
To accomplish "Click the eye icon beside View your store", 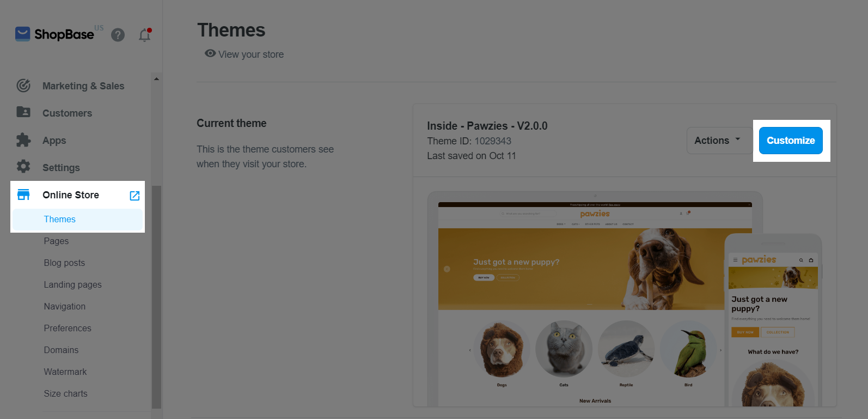I will (210, 53).
